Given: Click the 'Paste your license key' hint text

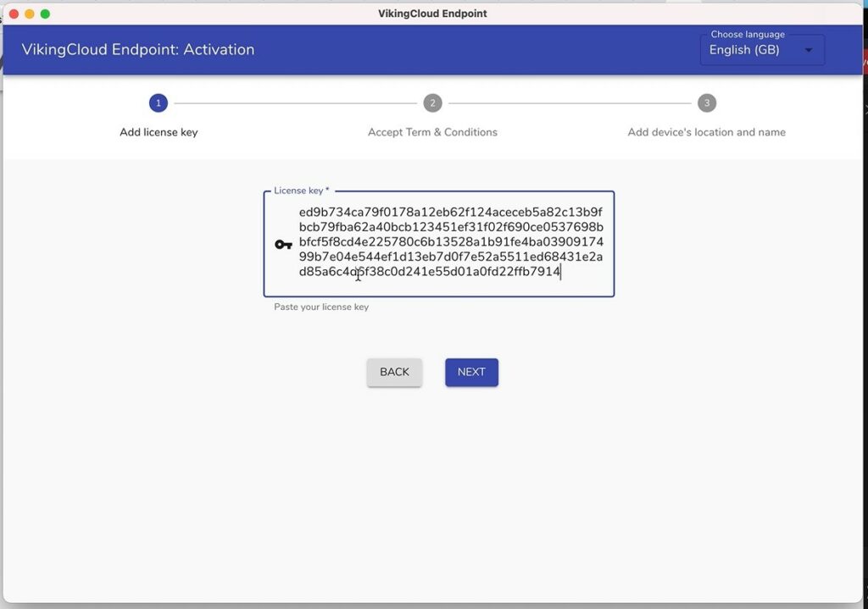Looking at the screenshot, I should 321,307.
